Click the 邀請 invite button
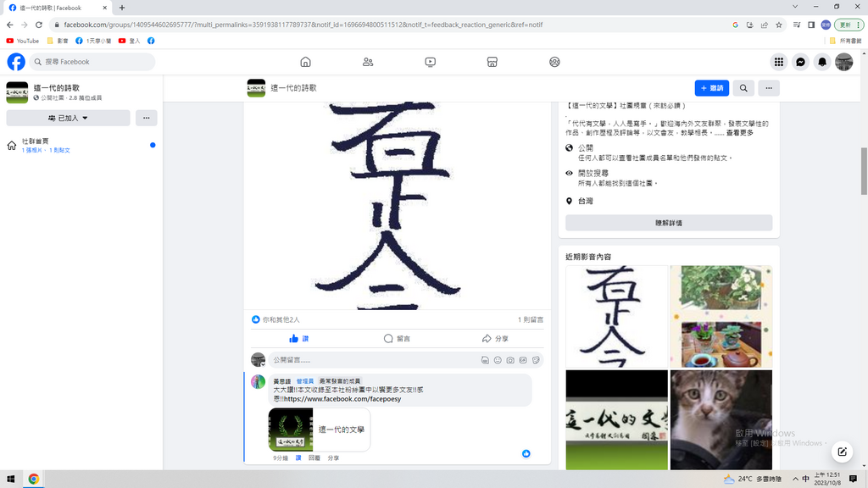Image resolution: width=868 pixels, height=488 pixels. (x=711, y=88)
